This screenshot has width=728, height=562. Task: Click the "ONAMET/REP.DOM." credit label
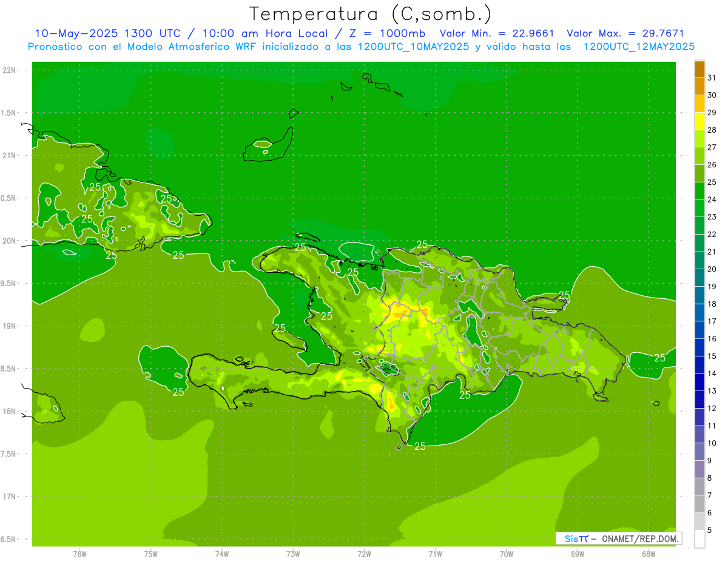pos(639,538)
